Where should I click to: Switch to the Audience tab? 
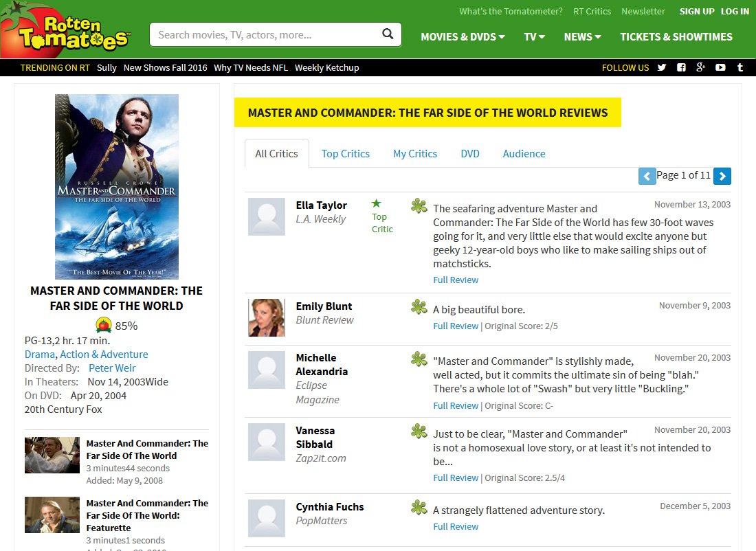[524, 153]
